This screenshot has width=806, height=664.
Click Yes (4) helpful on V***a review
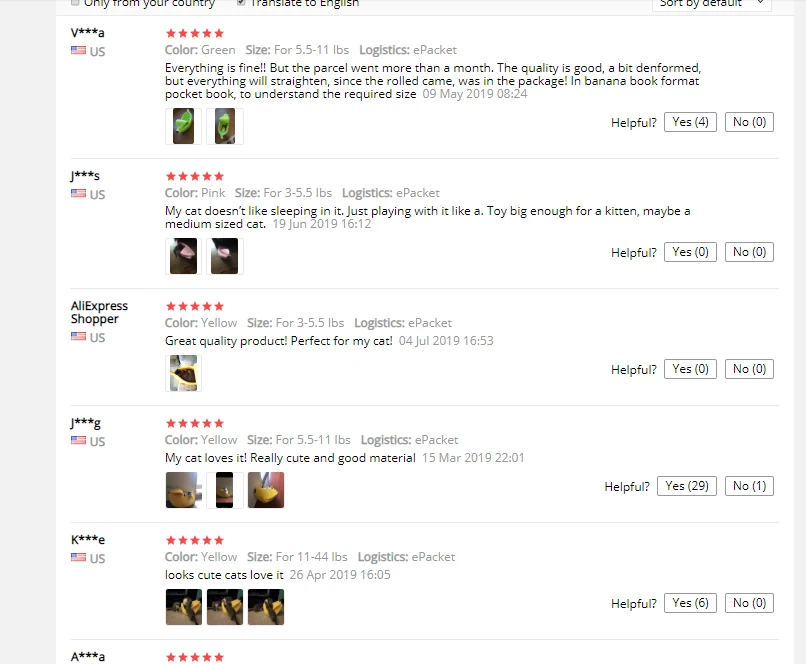(x=690, y=122)
